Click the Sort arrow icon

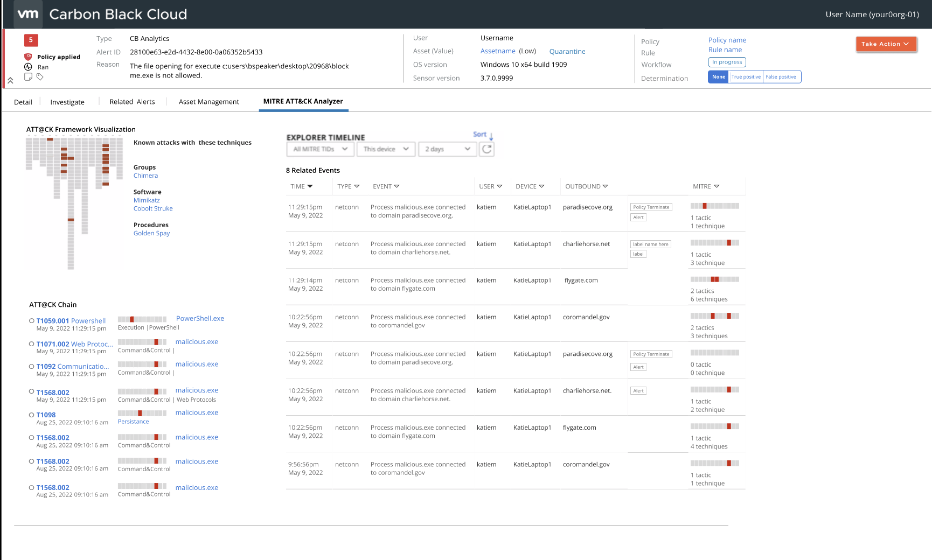491,136
